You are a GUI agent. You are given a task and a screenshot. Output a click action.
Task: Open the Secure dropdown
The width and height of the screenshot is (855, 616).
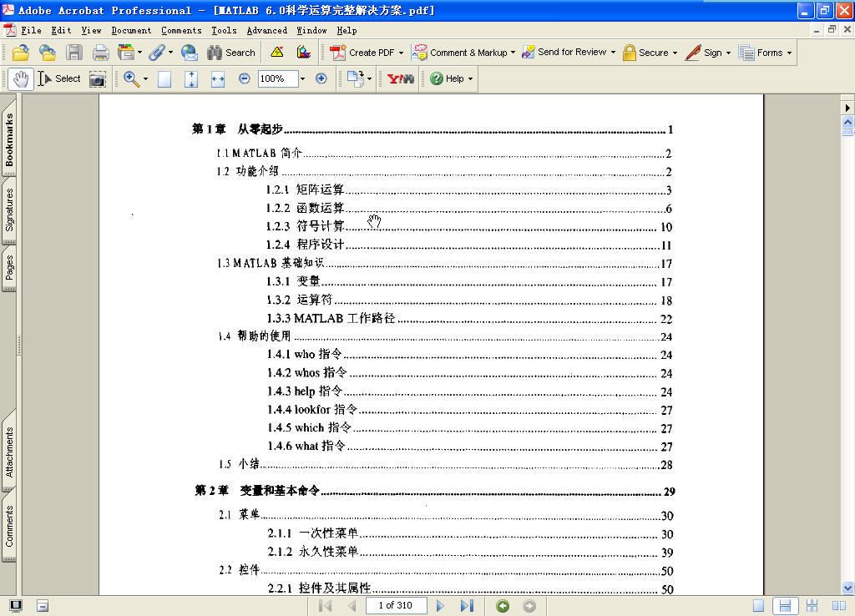tap(650, 53)
